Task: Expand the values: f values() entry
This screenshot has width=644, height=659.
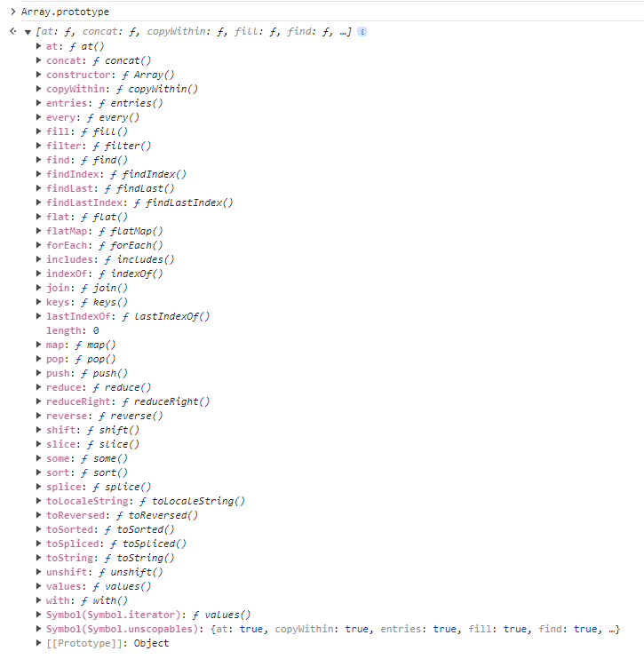Action: click(39, 586)
